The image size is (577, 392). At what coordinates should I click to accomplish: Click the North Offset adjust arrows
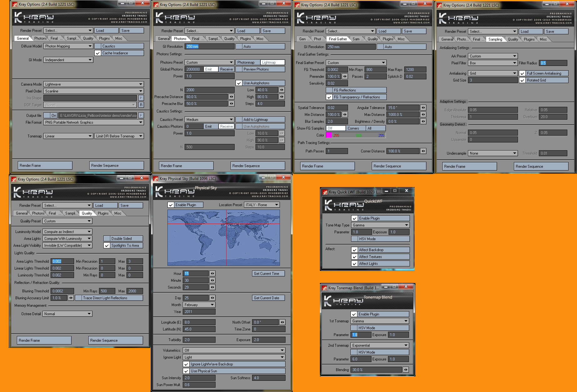coord(282,322)
